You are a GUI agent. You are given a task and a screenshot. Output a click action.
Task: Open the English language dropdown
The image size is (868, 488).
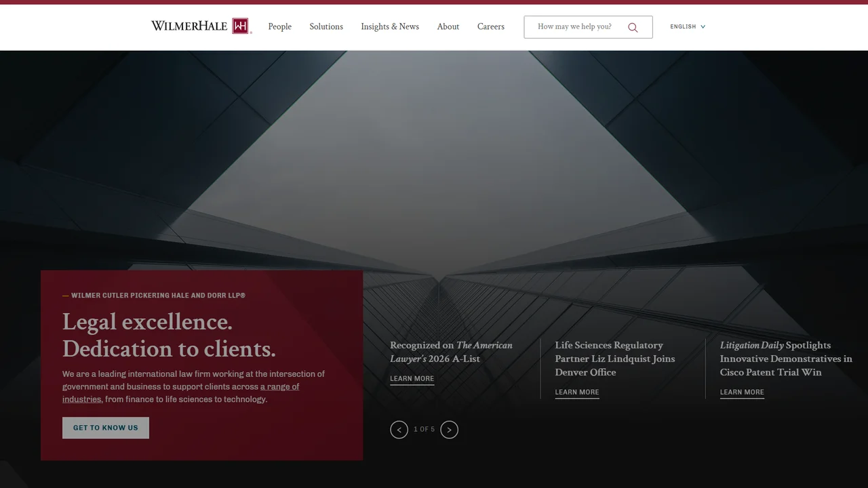688,26
